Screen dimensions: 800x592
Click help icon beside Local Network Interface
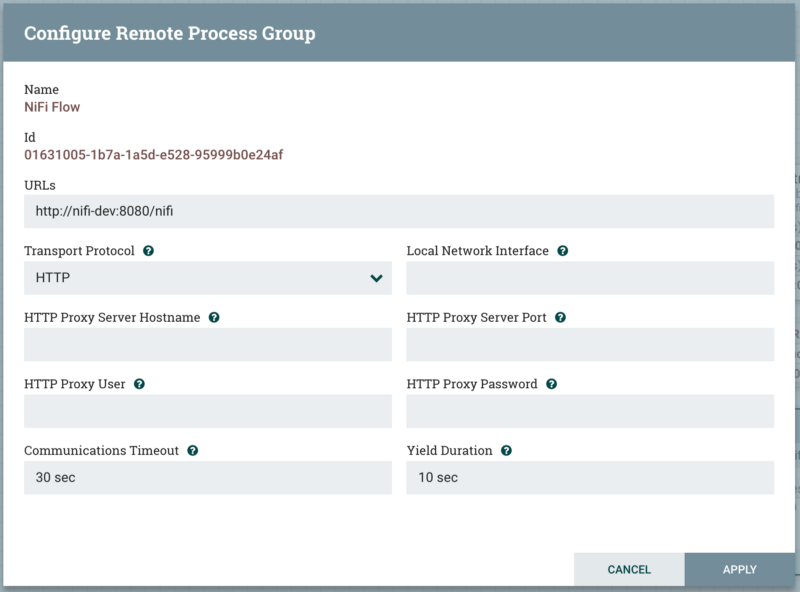click(563, 251)
